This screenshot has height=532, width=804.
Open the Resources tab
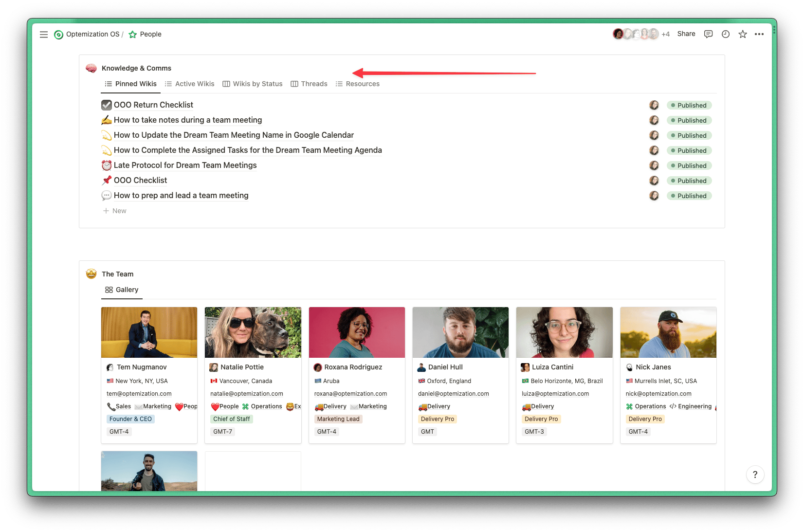(358, 84)
